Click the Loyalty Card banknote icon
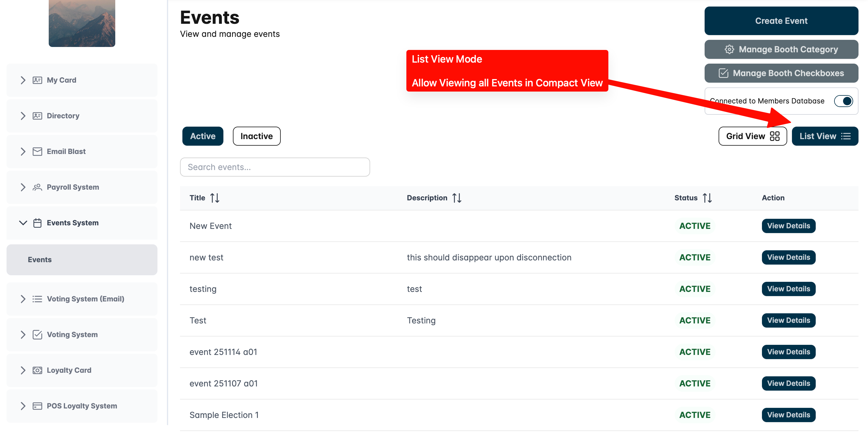The image size is (868, 434). (37, 370)
